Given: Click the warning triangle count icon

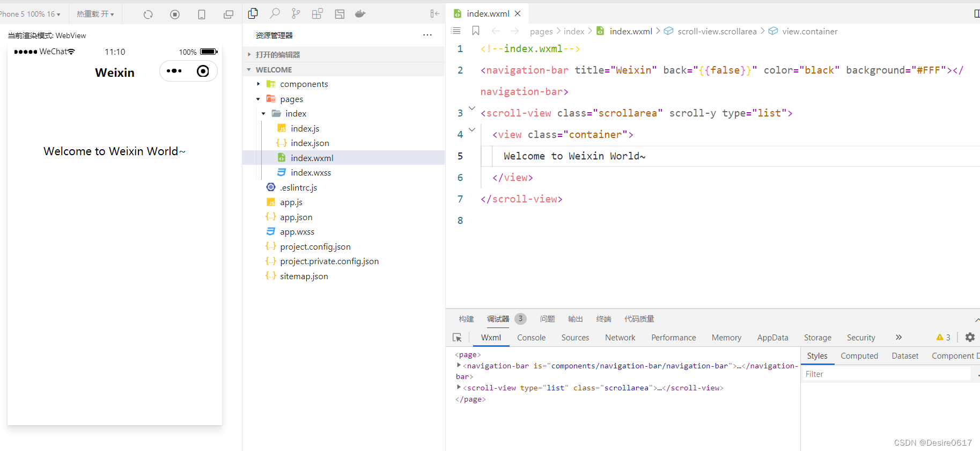Looking at the screenshot, I should (943, 337).
